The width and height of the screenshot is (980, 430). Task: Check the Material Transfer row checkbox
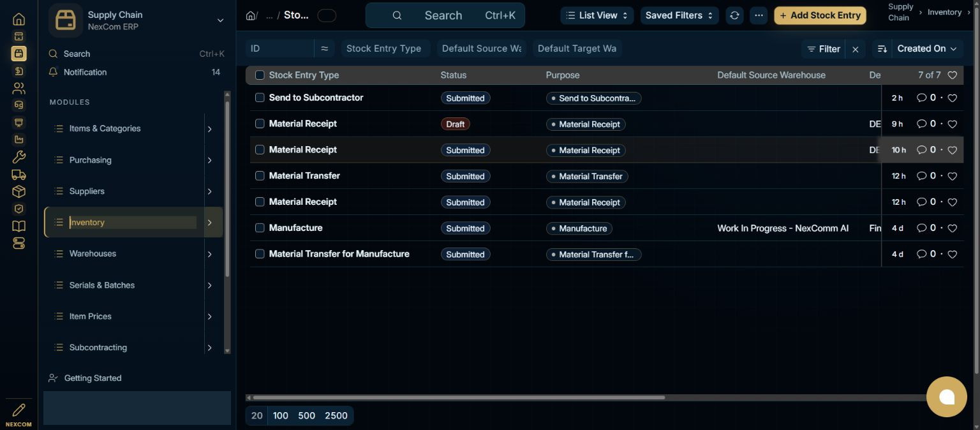pyautogui.click(x=260, y=175)
